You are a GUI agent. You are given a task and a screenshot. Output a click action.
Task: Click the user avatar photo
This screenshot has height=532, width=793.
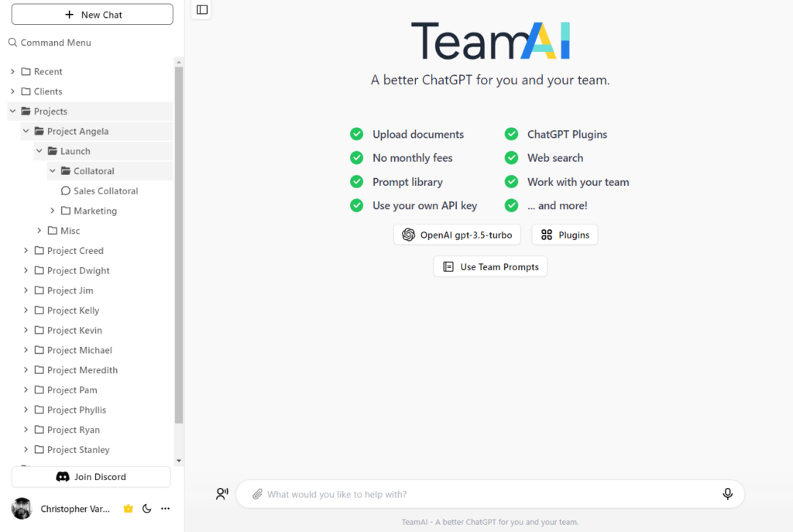point(22,509)
